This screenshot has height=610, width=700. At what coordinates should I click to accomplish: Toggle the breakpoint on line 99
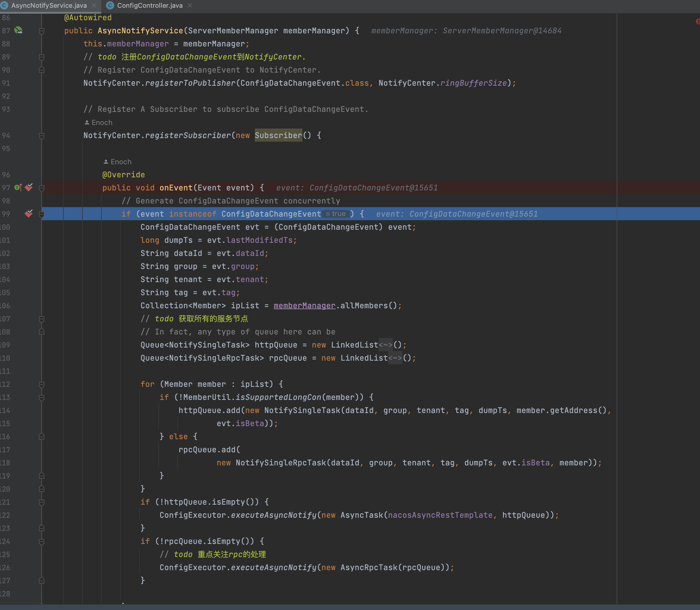[x=29, y=214]
